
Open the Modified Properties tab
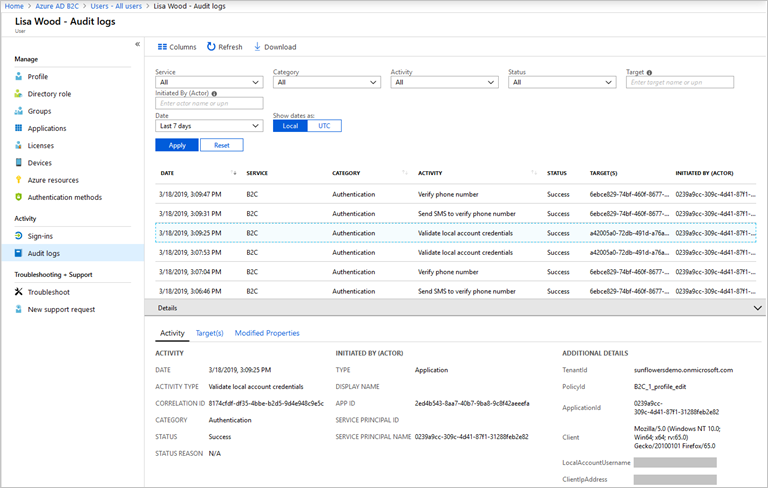(266, 333)
